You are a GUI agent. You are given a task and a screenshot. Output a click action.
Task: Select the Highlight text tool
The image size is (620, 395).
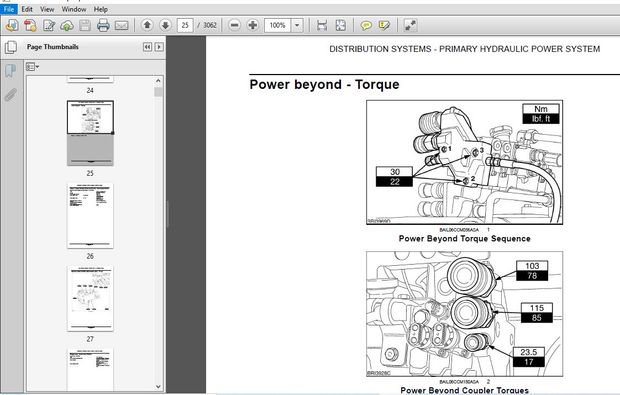click(384, 26)
